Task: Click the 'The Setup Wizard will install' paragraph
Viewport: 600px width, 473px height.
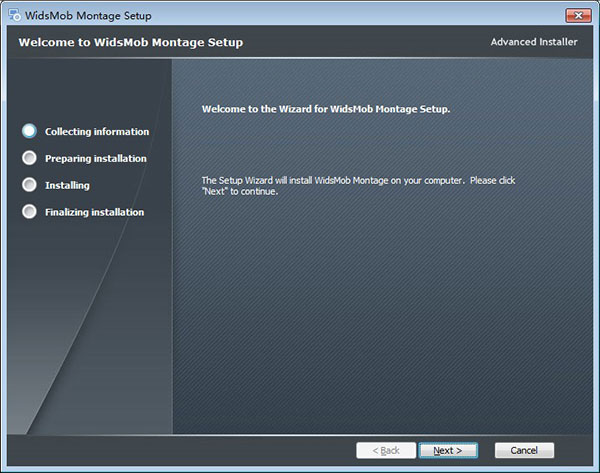Action: [359, 186]
